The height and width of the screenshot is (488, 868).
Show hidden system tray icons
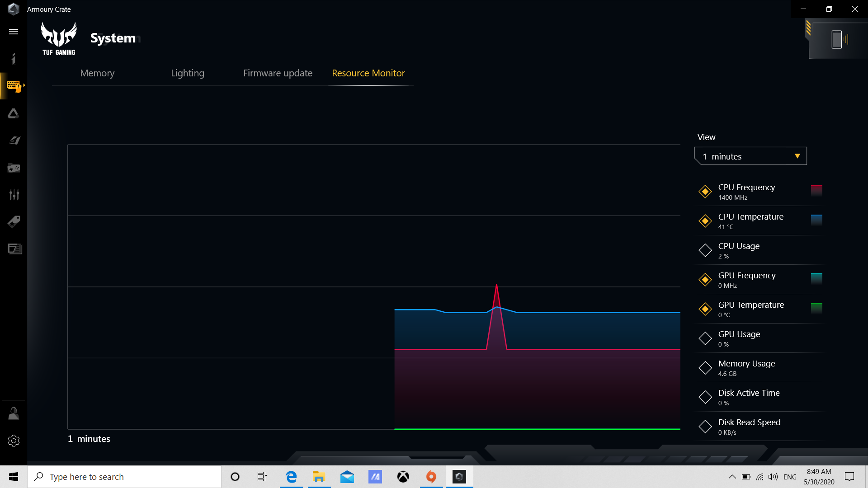coord(732,477)
